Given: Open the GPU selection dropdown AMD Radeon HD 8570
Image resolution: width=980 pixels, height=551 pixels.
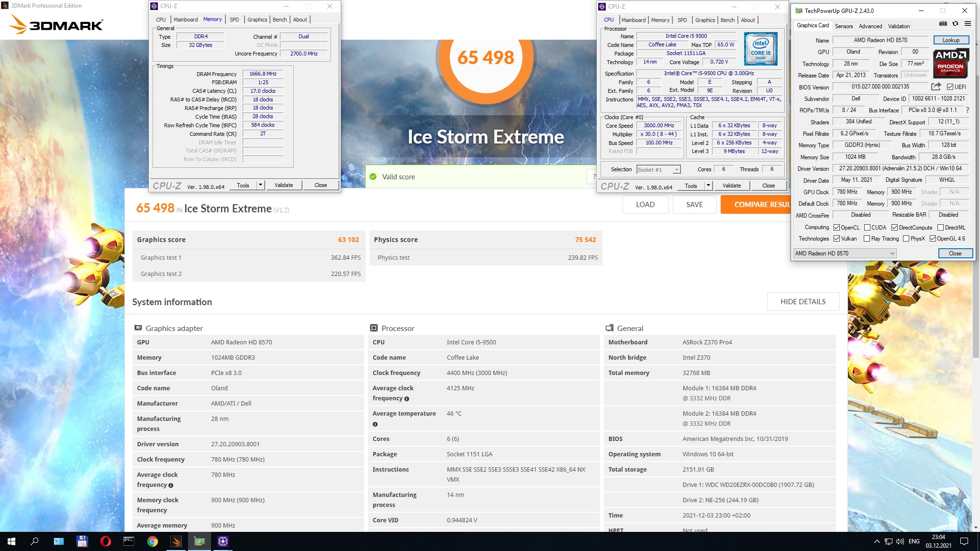Looking at the screenshot, I should pos(845,253).
